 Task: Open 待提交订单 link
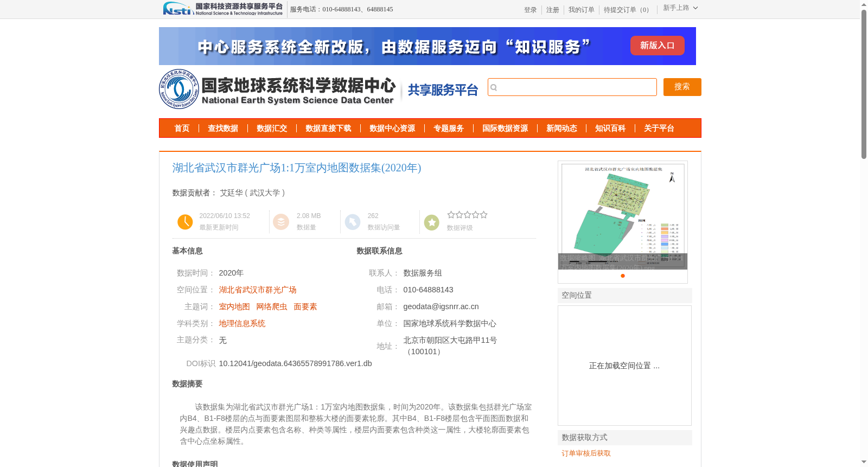click(x=628, y=10)
